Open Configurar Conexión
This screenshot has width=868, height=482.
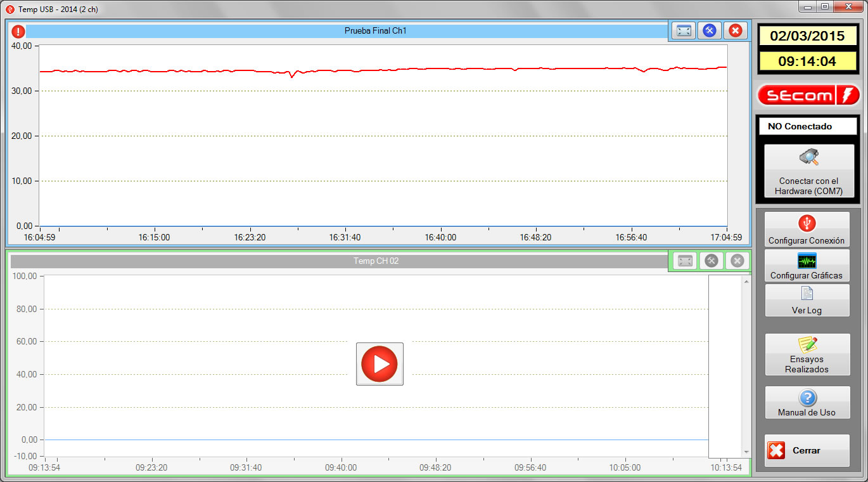tap(807, 230)
